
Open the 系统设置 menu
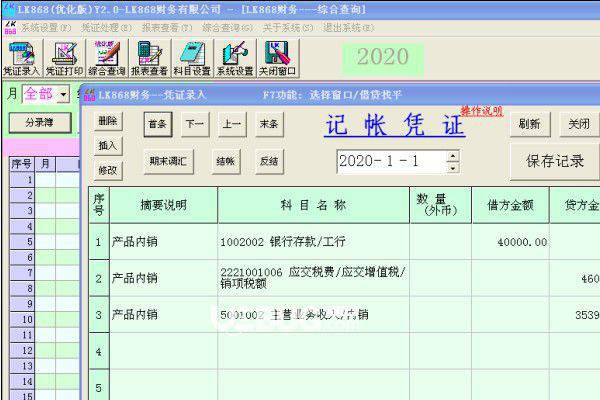(x=46, y=28)
